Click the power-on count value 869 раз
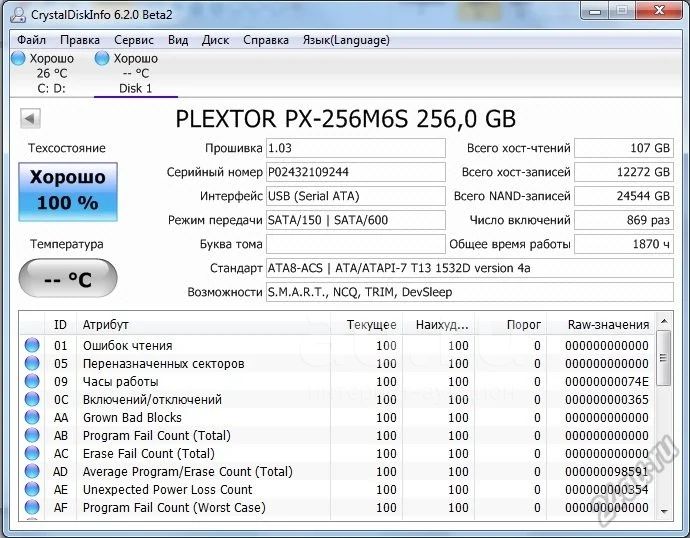The height and width of the screenshot is (538, 690). coord(624,220)
